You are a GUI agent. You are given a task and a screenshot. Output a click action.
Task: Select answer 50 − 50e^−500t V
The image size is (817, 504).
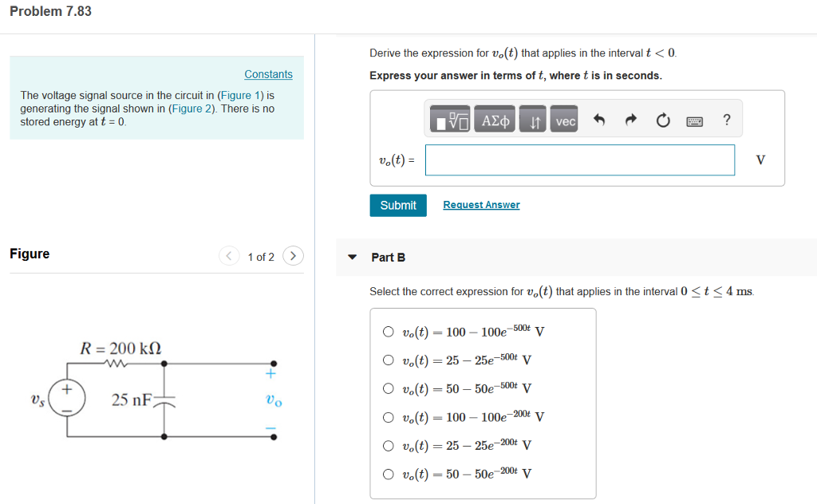pyautogui.click(x=389, y=388)
